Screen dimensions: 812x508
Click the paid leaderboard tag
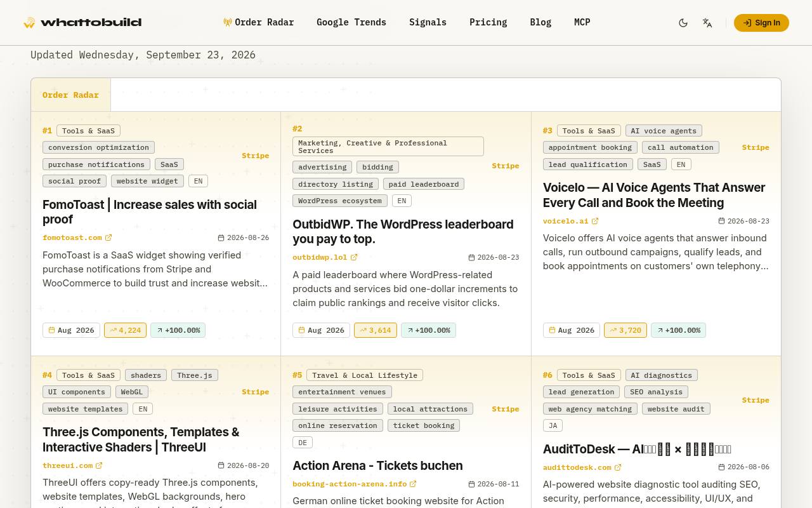(424, 184)
